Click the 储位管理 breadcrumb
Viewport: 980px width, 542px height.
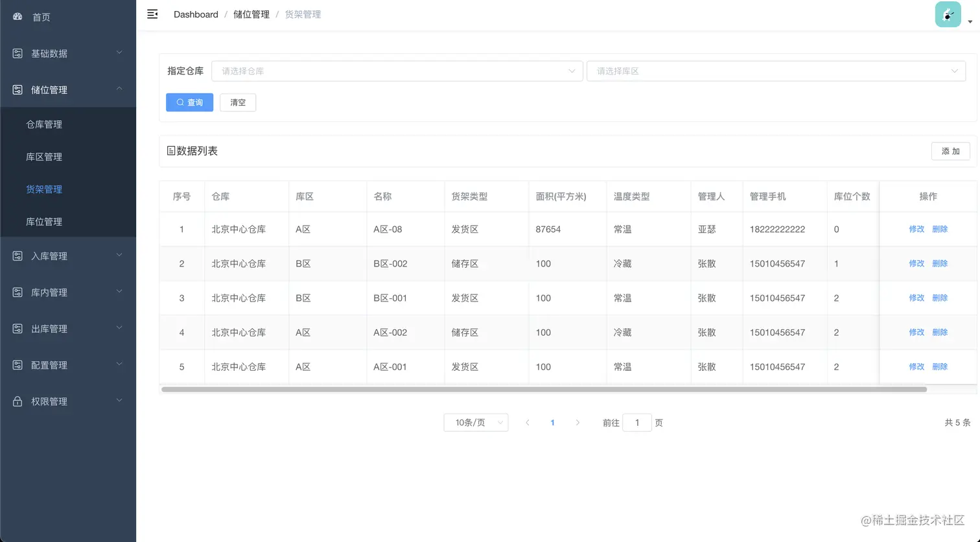251,14
